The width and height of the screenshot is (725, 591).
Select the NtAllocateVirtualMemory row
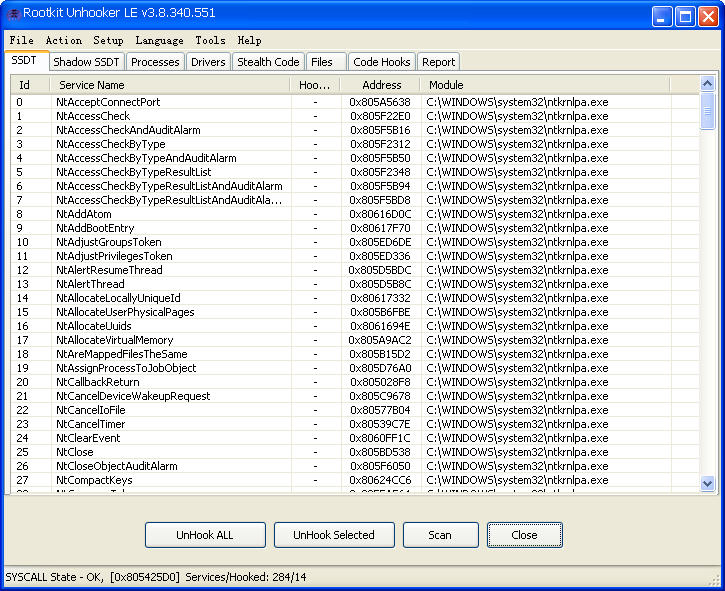click(355, 340)
